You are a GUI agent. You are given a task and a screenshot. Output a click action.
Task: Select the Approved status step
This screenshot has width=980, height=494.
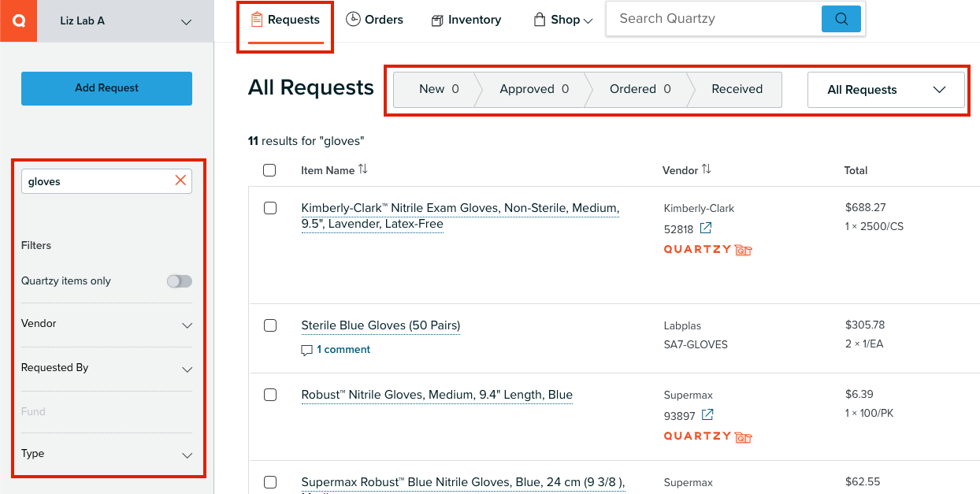click(x=533, y=89)
